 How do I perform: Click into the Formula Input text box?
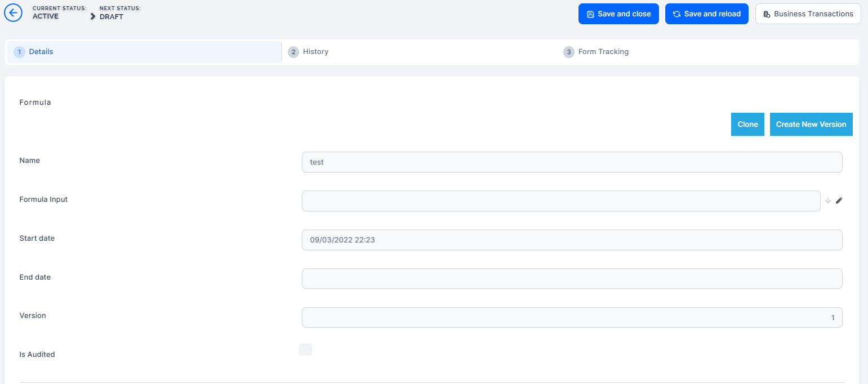(560, 201)
